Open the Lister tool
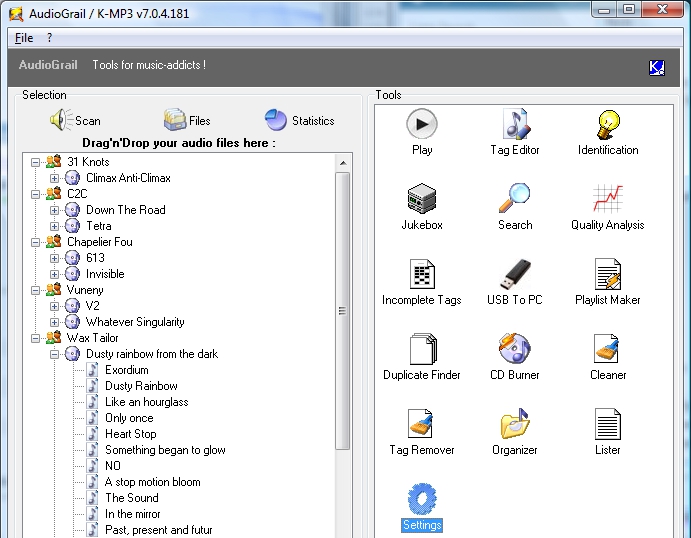 (x=608, y=432)
